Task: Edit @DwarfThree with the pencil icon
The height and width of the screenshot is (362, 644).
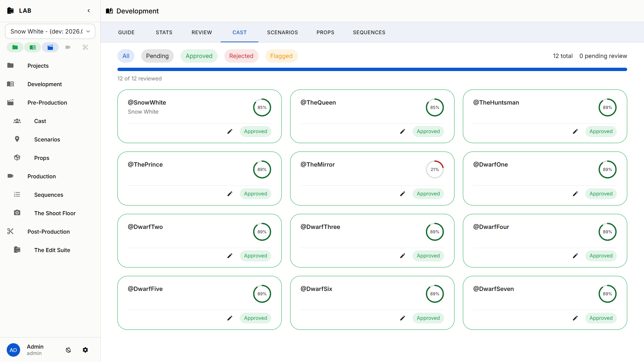Action: (402, 256)
